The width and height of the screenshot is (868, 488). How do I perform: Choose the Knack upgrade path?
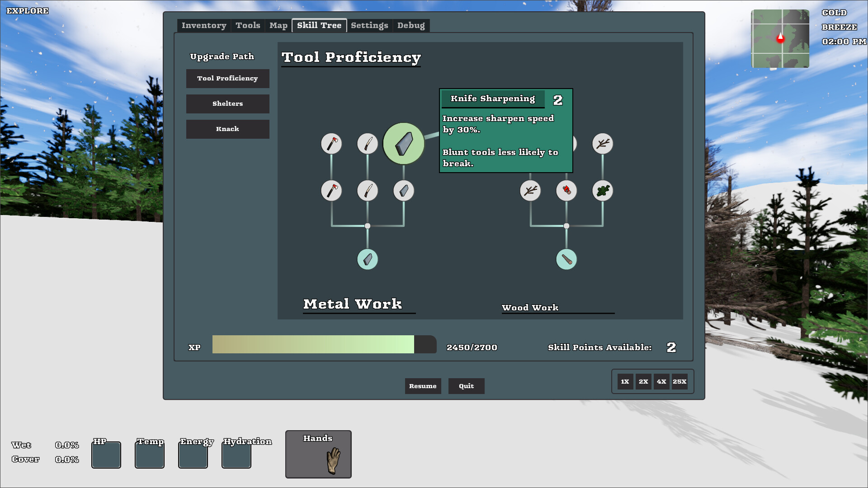pyautogui.click(x=227, y=129)
